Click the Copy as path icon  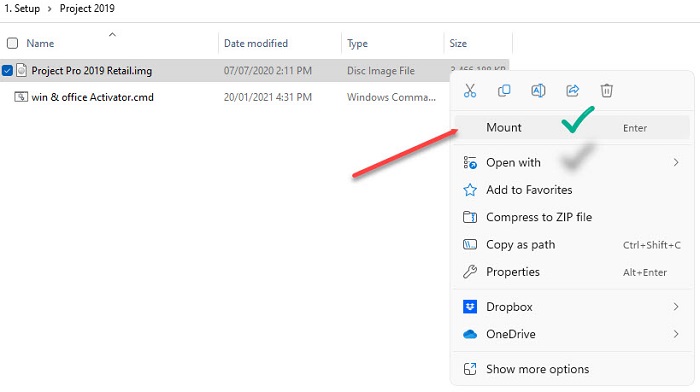point(470,245)
